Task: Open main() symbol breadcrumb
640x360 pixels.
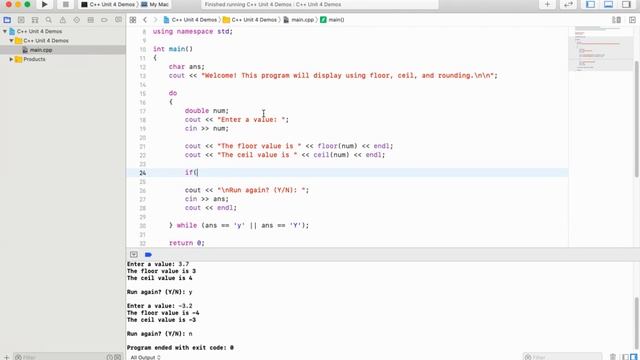Action: (x=332, y=20)
